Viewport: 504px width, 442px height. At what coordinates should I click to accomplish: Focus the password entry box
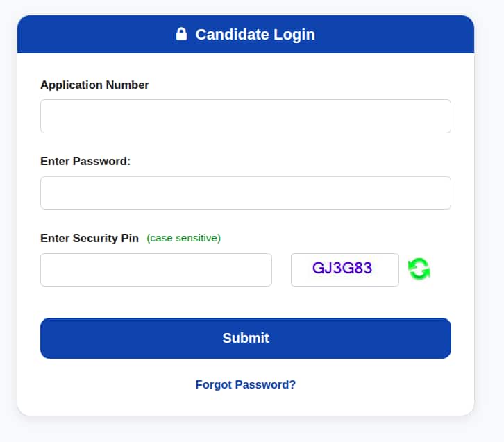click(x=246, y=193)
